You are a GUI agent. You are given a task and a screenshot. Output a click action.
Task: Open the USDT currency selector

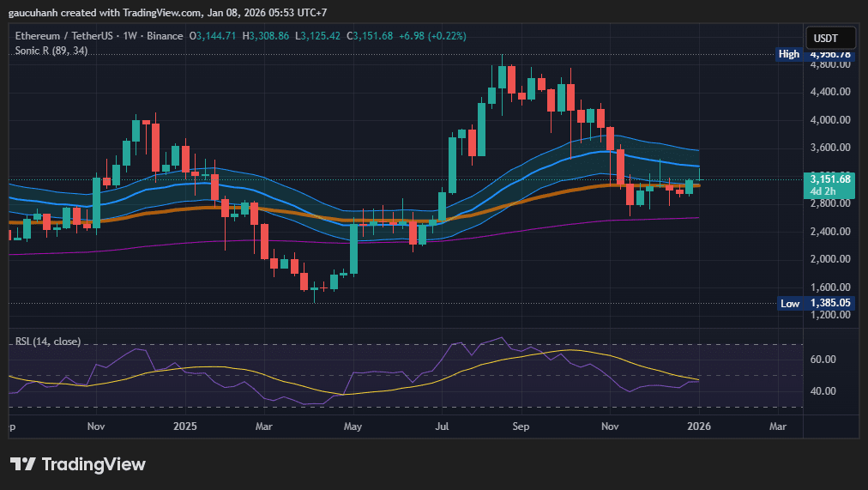[825, 39]
